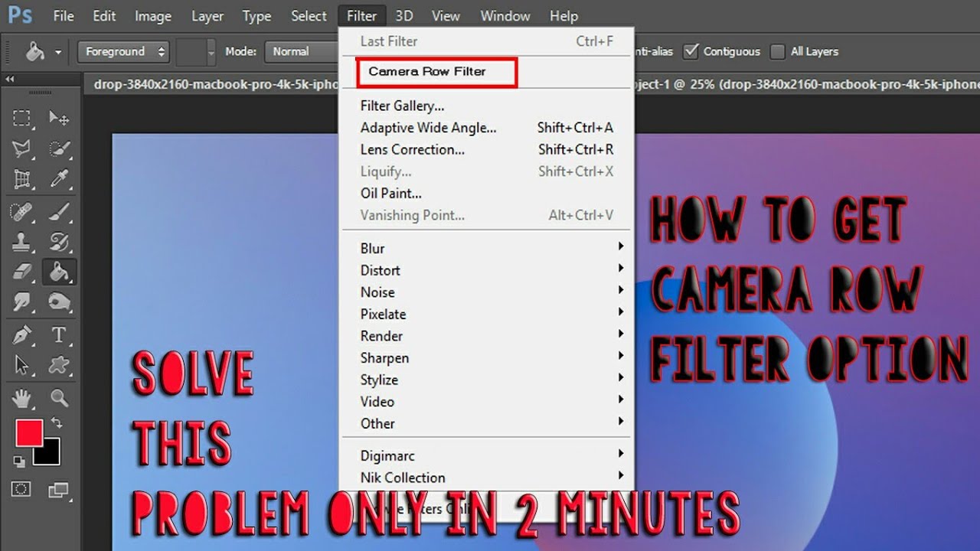The width and height of the screenshot is (980, 551).
Task: Select the Perspective Crop tool
Action: coord(22,179)
